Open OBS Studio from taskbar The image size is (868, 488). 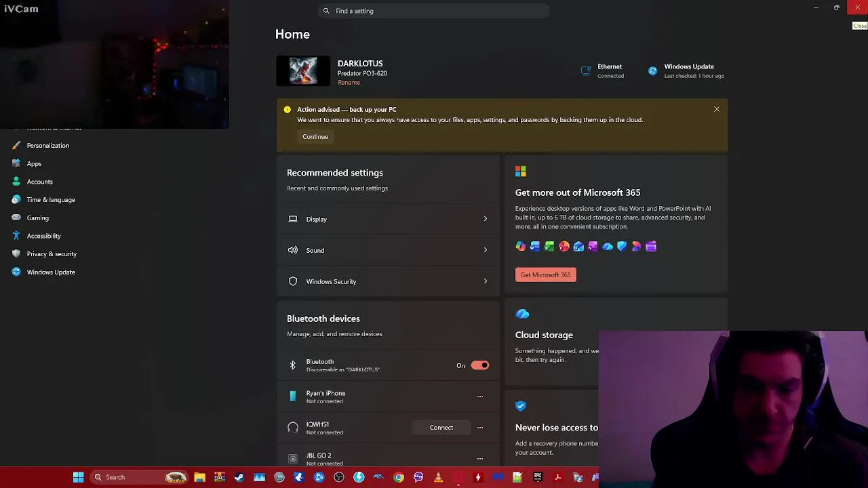click(339, 477)
